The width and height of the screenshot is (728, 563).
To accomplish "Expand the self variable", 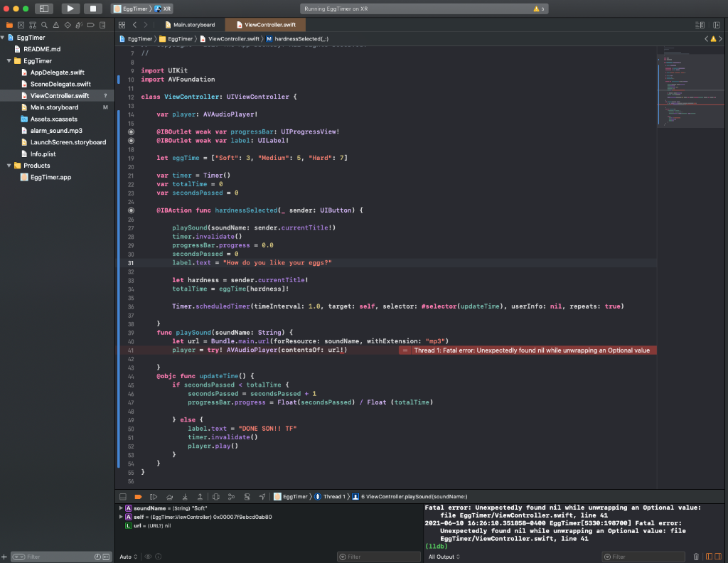I will (121, 517).
